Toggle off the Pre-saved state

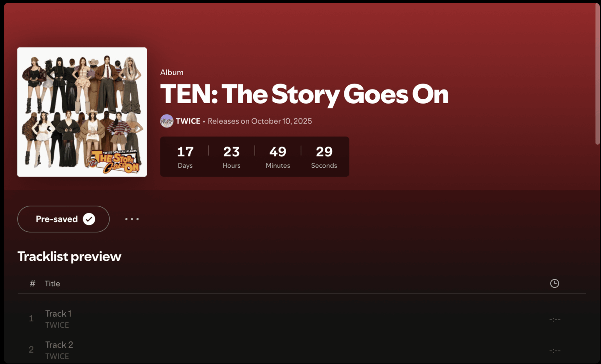57,219
